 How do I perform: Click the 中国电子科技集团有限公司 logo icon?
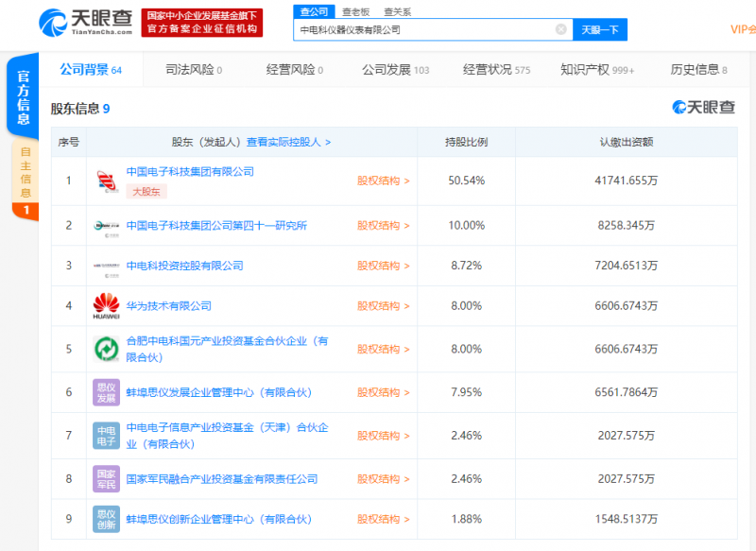[106, 181]
